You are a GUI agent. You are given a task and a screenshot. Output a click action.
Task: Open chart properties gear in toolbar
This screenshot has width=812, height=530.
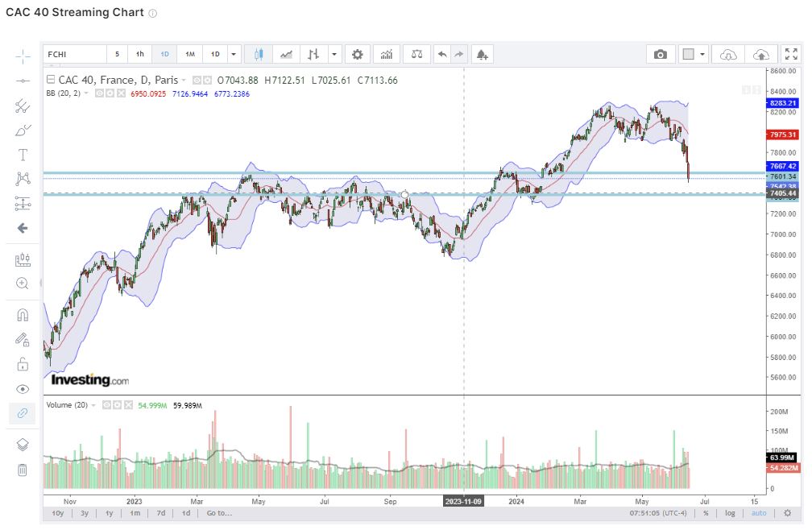[x=358, y=54]
